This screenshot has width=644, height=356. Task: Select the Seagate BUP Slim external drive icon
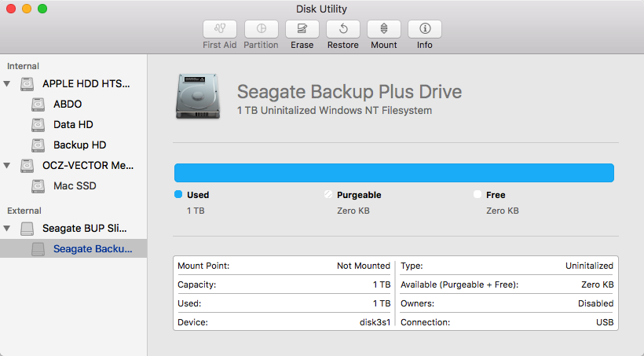pyautogui.click(x=27, y=229)
